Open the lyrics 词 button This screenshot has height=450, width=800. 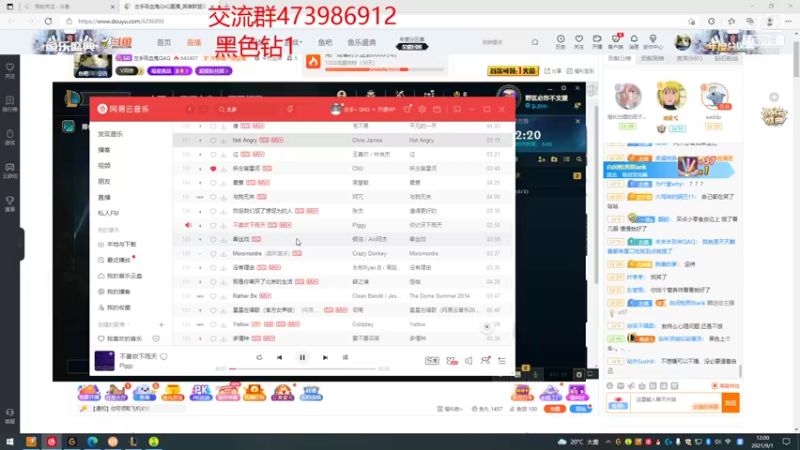tap(345, 358)
